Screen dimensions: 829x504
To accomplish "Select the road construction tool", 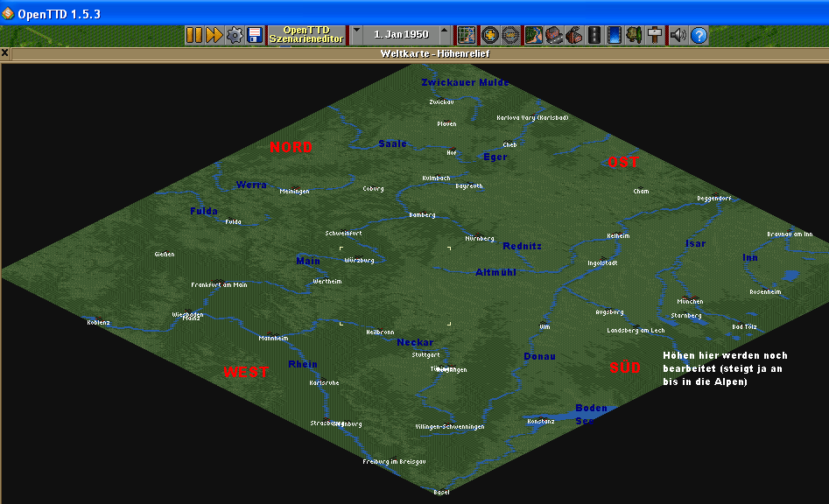I will [595, 35].
